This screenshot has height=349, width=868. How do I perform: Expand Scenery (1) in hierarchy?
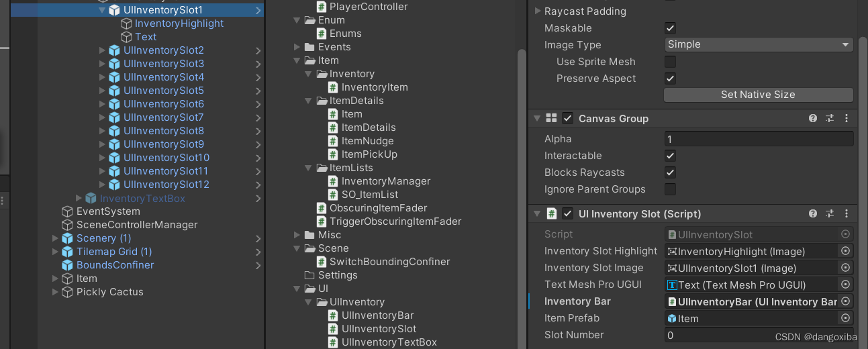(x=55, y=238)
